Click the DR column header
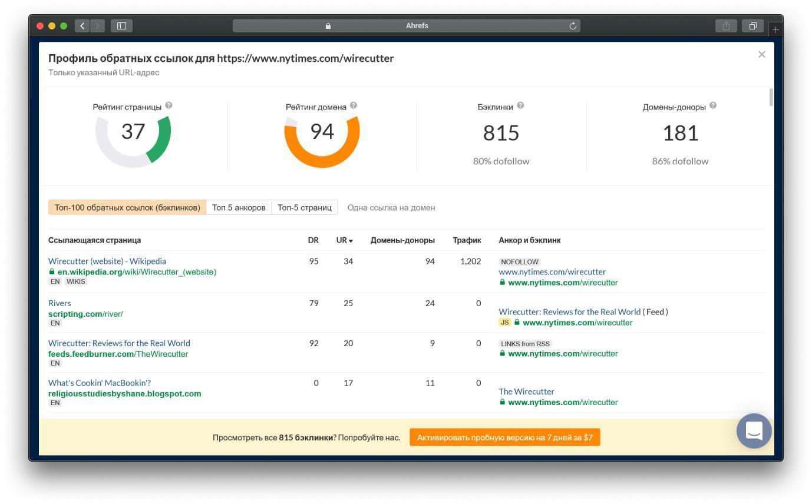 (313, 240)
